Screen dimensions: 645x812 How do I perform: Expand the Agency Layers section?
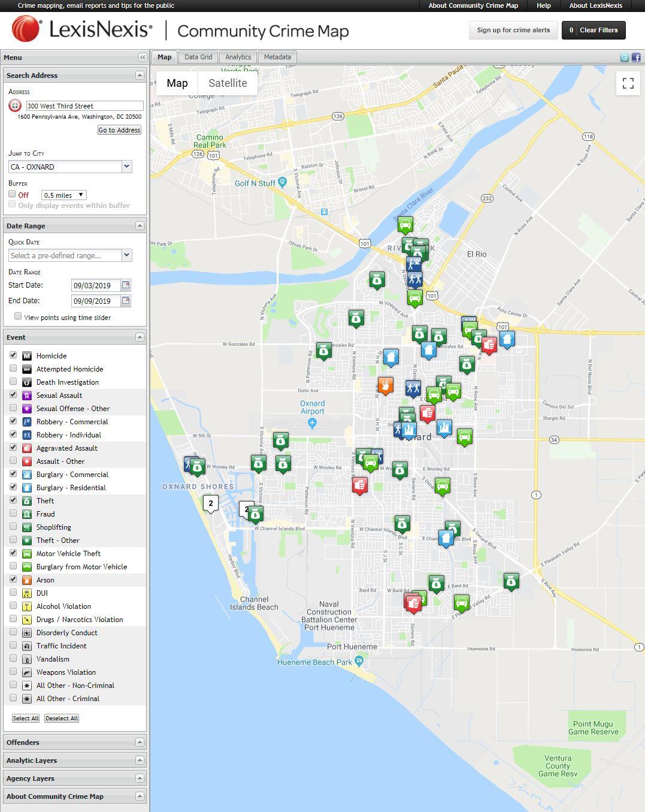point(140,778)
